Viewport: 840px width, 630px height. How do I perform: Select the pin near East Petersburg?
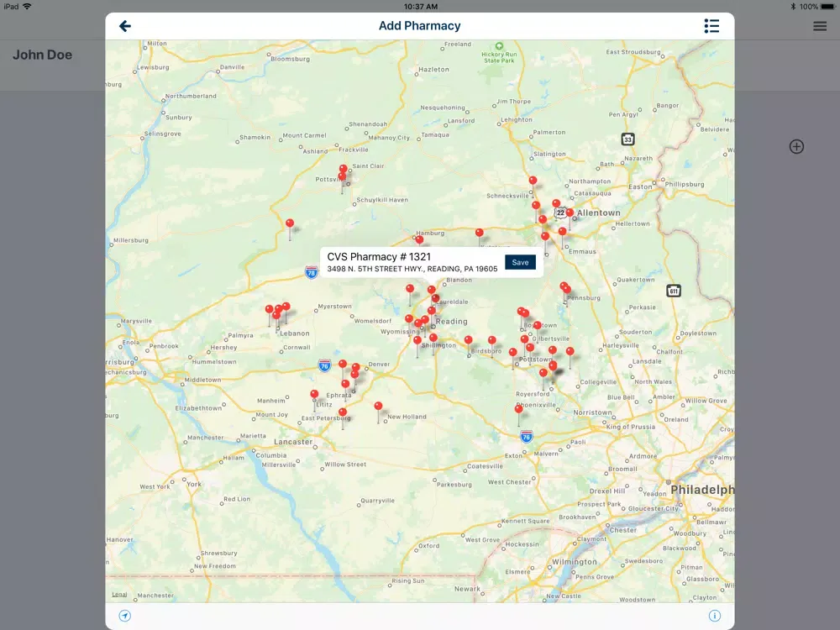tap(343, 412)
